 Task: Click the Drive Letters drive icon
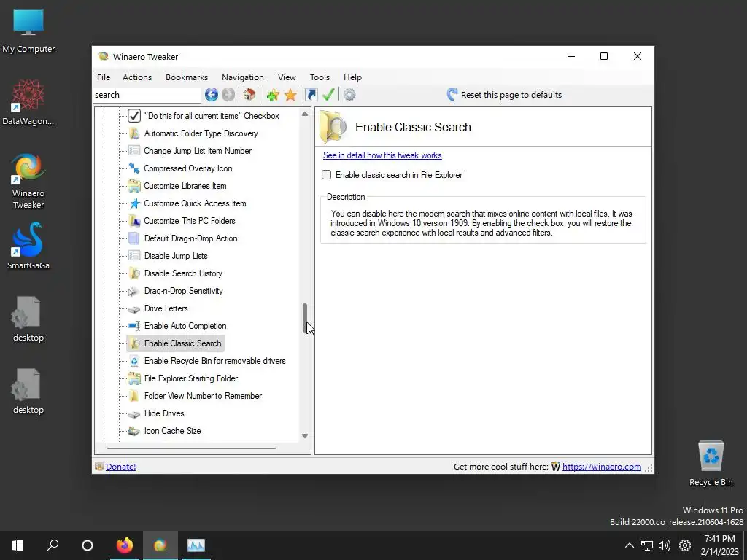[x=134, y=308]
